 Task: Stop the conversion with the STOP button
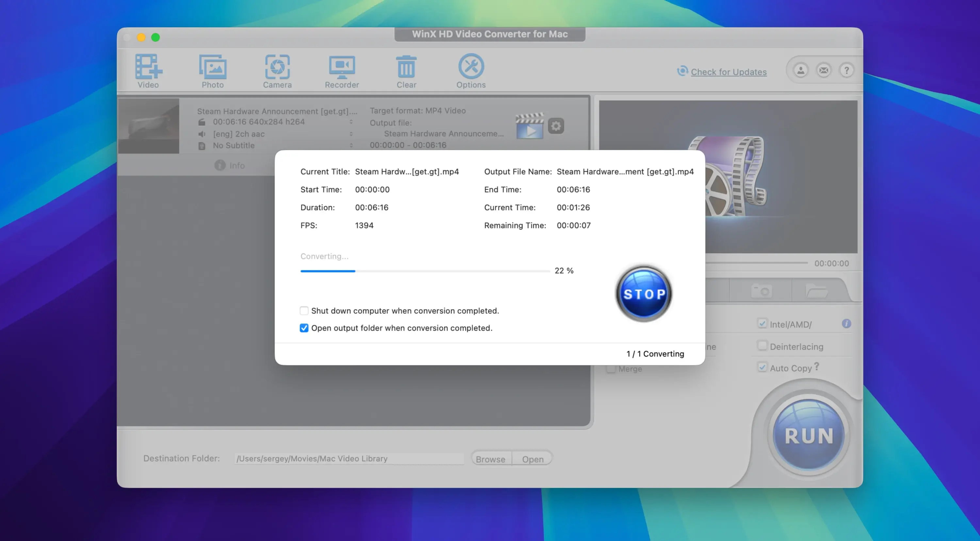(644, 294)
